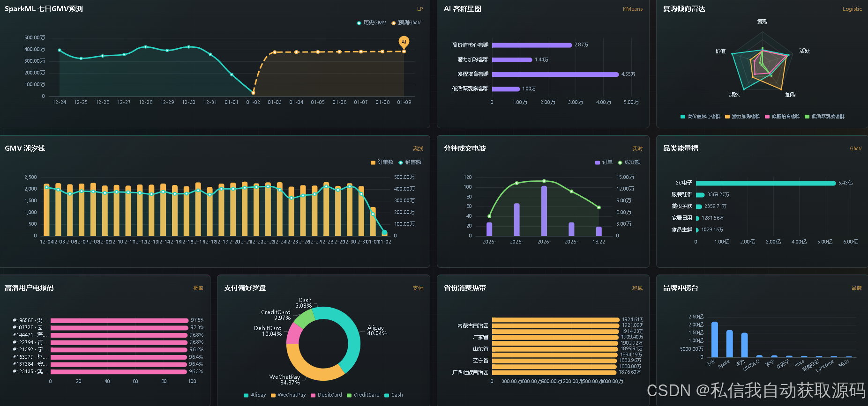Click the pink DebitCard donut slice
Screen dimensions: 868x406
pyautogui.click(x=293, y=333)
